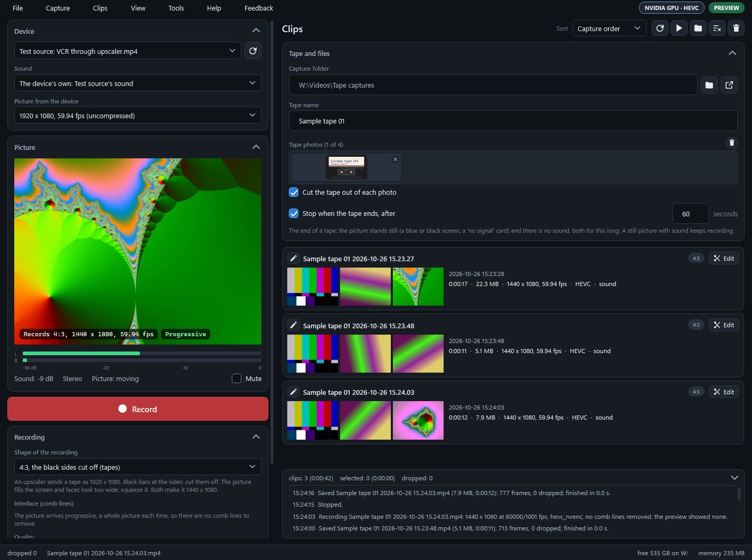Toggle 'Cut the tape out of each photo'
Screen dimensions: 752x560
(x=294, y=192)
